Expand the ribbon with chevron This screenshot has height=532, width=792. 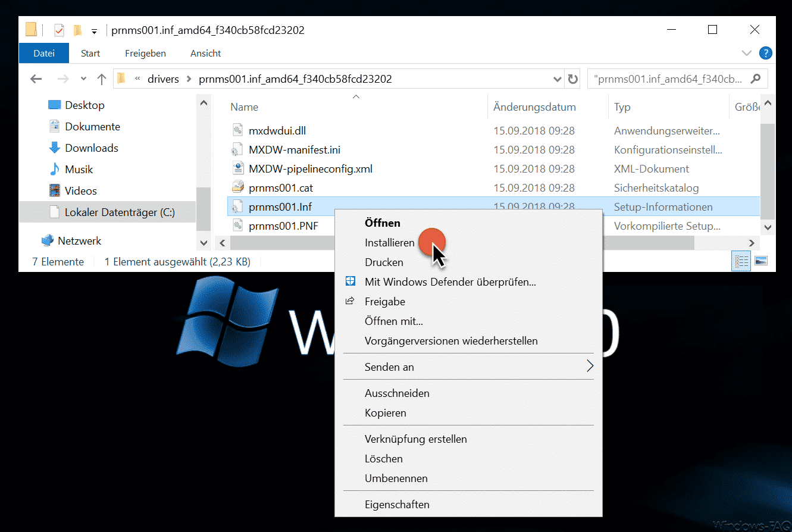[x=747, y=53]
